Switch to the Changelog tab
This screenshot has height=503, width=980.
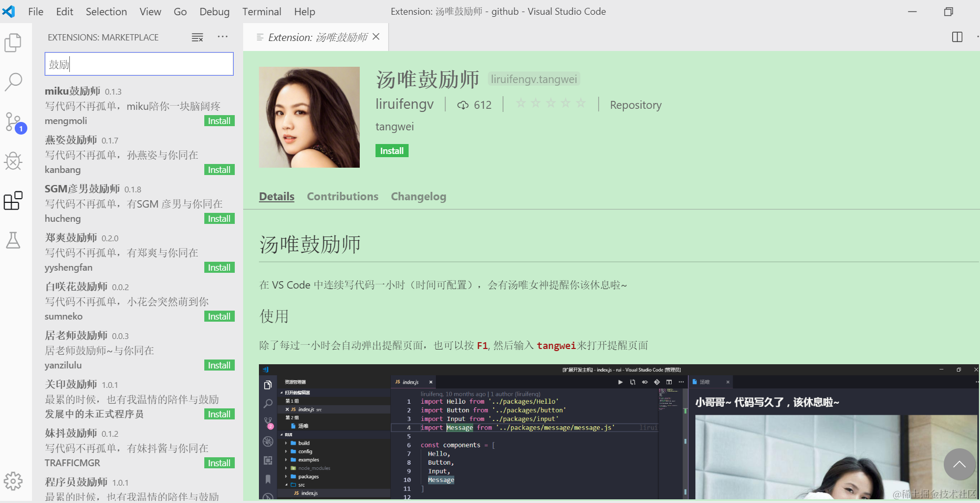pyautogui.click(x=418, y=196)
